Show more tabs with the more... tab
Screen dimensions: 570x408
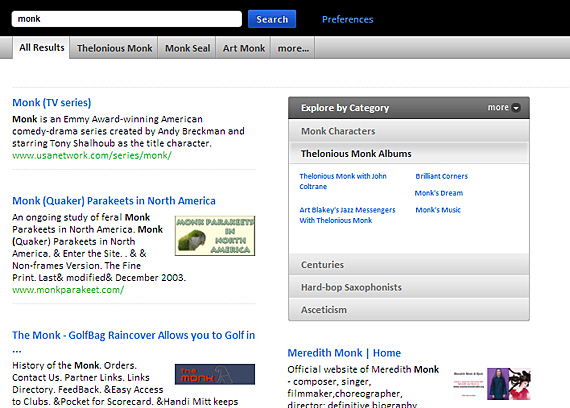tap(293, 48)
